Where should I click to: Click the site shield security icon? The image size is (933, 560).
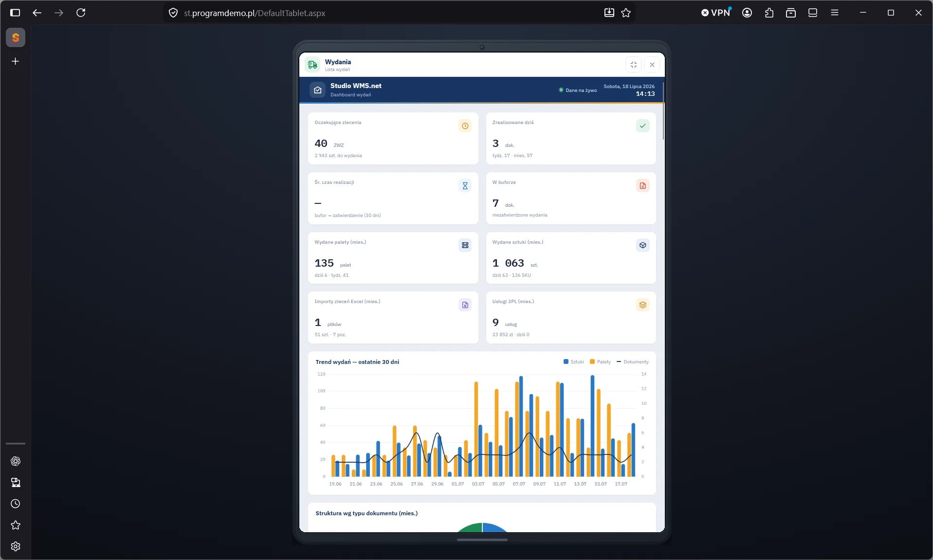click(173, 13)
